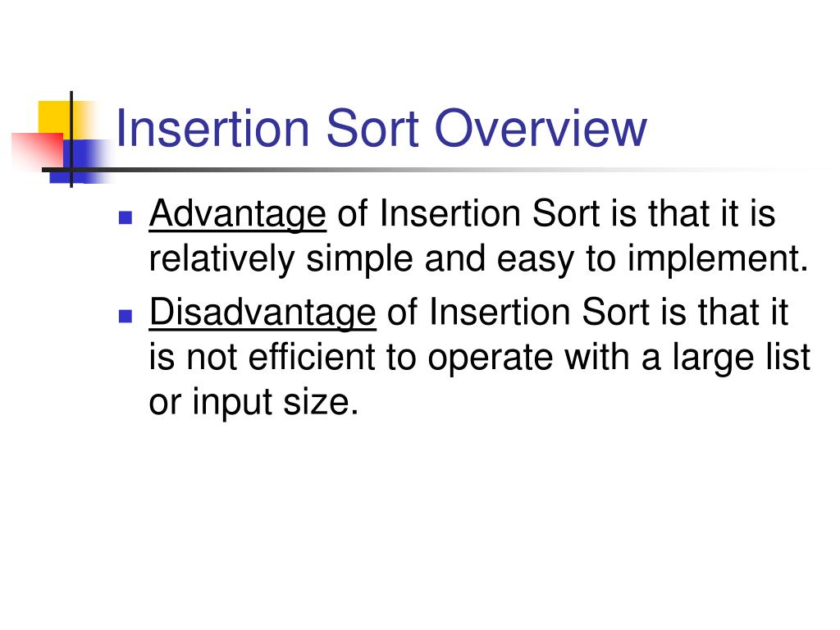Click the word 'Insertion' in the title

tap(212, 129)
